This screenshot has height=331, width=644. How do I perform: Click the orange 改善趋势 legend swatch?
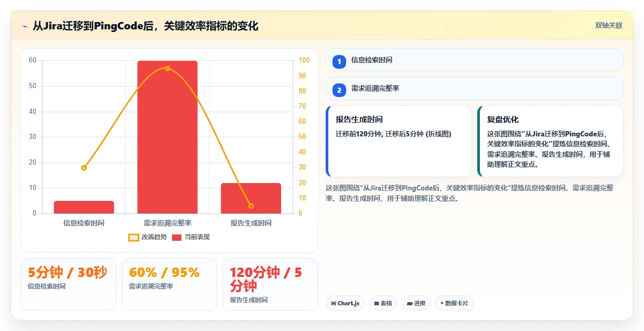click(134, 238)
